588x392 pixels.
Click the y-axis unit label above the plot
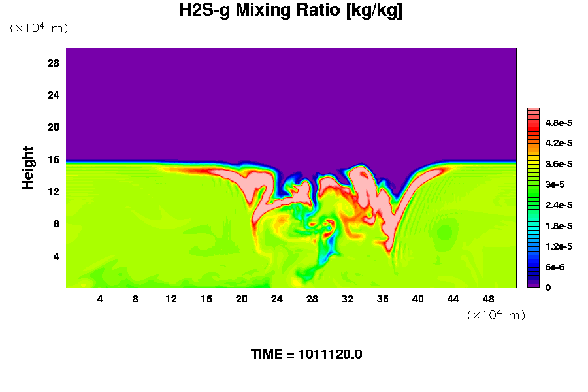(x=39, y=28)
